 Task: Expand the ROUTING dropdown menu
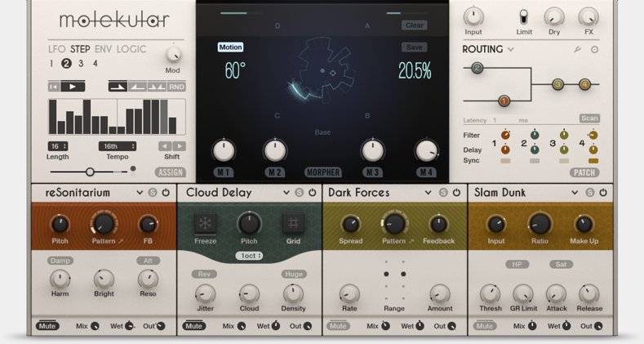(510, 49)
